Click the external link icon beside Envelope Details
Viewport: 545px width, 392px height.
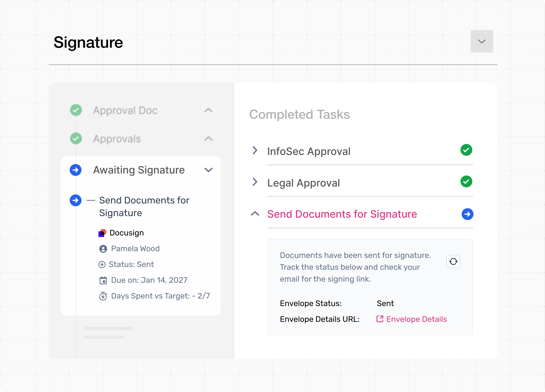click(x=380, y=319)
